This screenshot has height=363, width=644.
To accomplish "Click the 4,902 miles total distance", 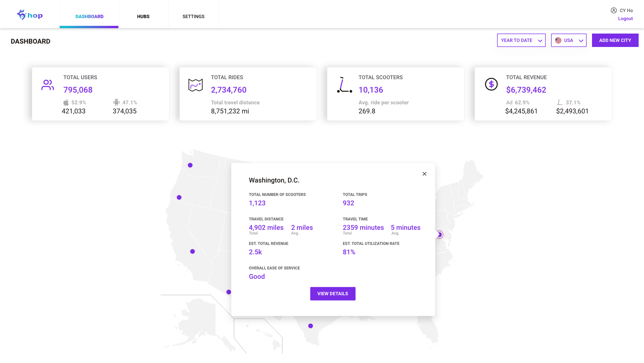I will point(266,227).
